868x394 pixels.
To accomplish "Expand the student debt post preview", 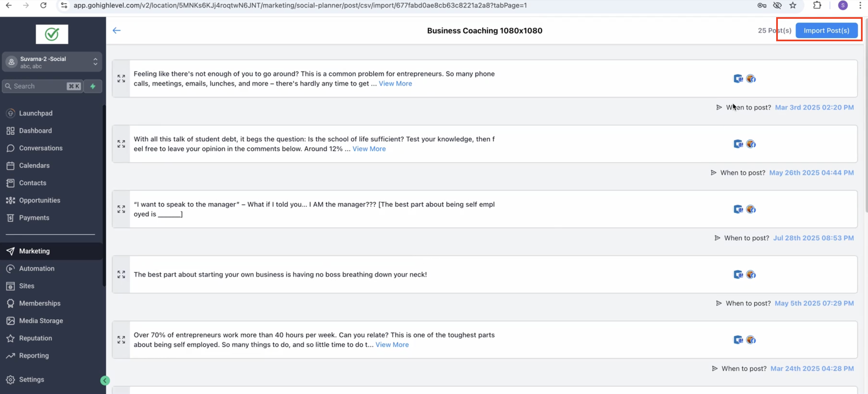I will [121, 144].
